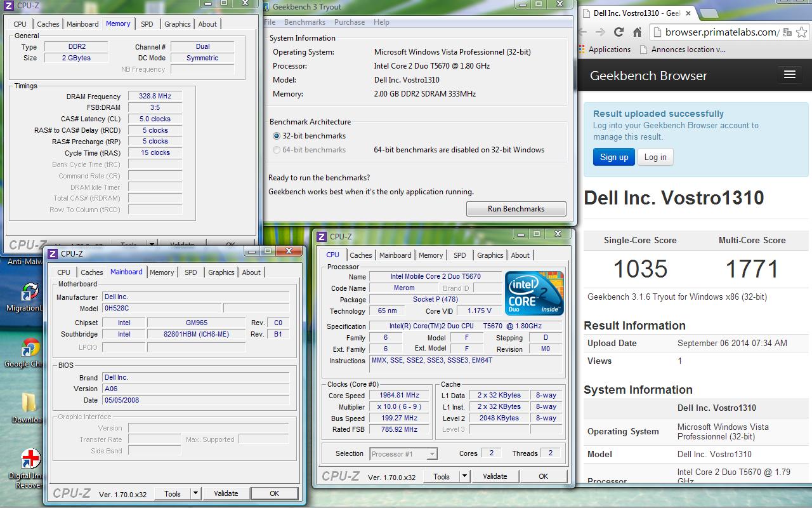
Task: Switch to About tab in CPU window
Action: [521, 255]
